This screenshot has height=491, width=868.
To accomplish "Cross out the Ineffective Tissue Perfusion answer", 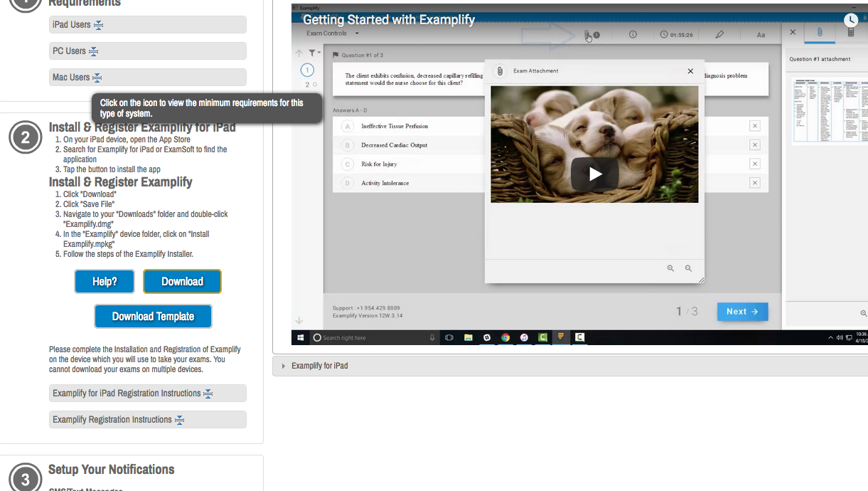I will tap(755, 126).
